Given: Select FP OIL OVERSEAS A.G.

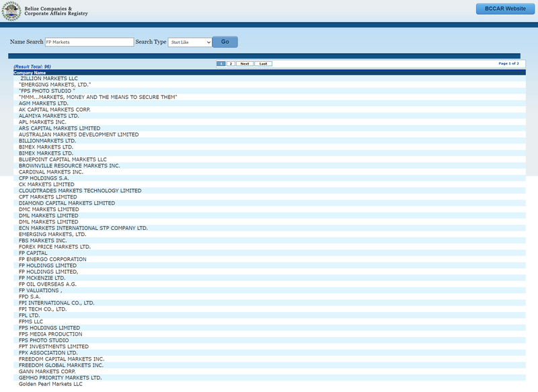Looking at the screenshot, I should point(48,284).
